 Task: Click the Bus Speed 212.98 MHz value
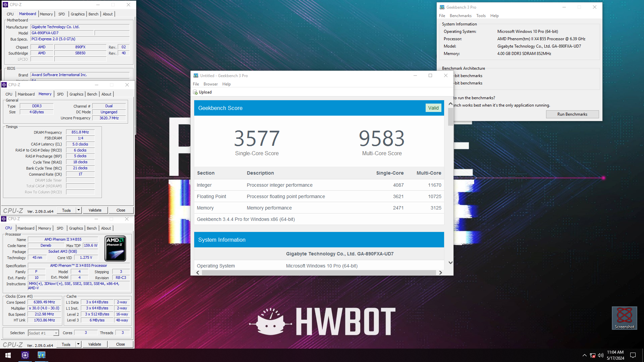(44, 314)
